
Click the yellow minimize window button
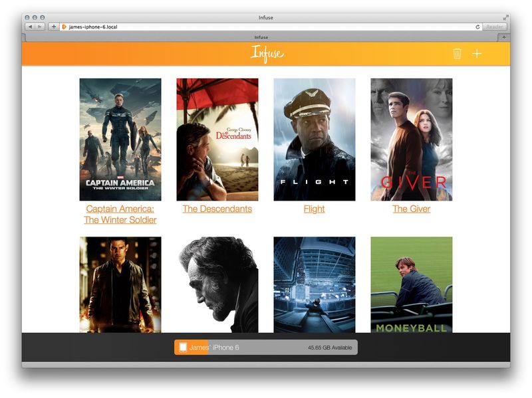tap(35, 17)
